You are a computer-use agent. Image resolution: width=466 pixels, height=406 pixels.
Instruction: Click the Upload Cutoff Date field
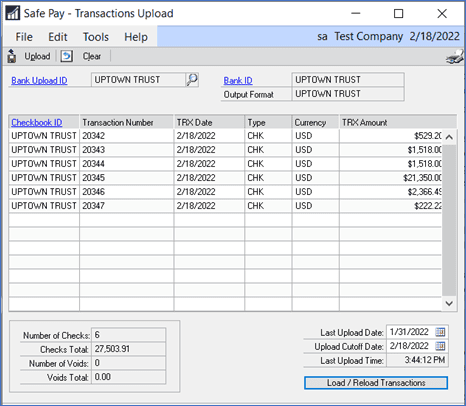pyautogui.click(x=417, y=346)
